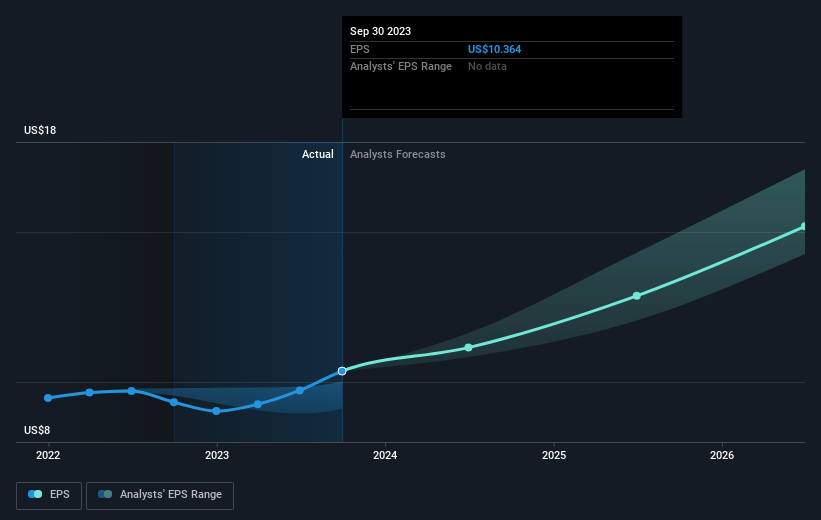The height and width of the screenshot is (520, 821).
Task: Click the Analysts' EPS Range legend icon
Action: click(105, 494)
